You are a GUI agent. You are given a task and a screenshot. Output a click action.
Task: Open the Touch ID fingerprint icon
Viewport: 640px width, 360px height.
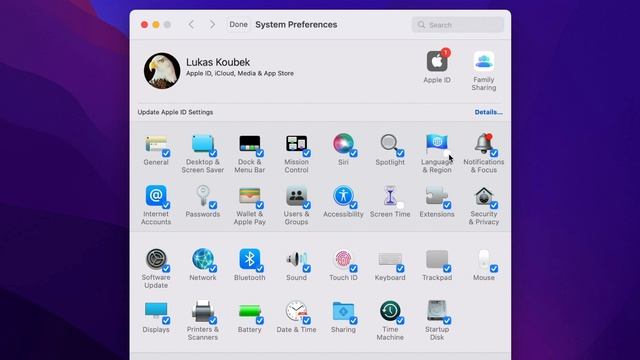click(343, 259)
